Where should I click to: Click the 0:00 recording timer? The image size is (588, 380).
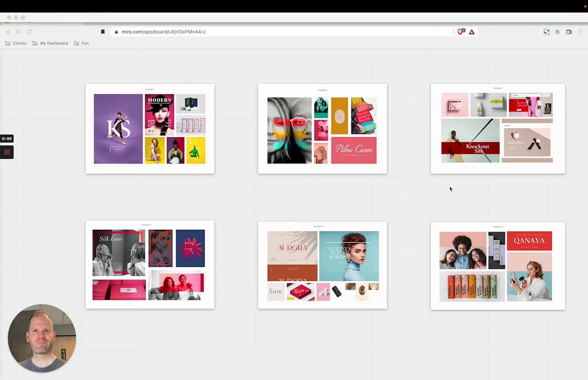[6, 138]
